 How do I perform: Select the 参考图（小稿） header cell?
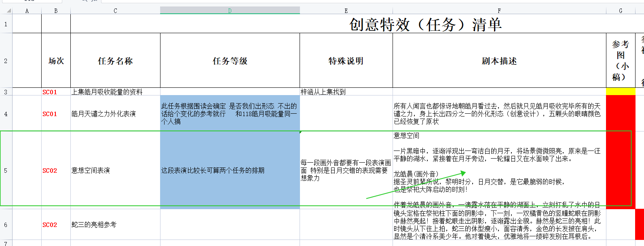(621, 61)
